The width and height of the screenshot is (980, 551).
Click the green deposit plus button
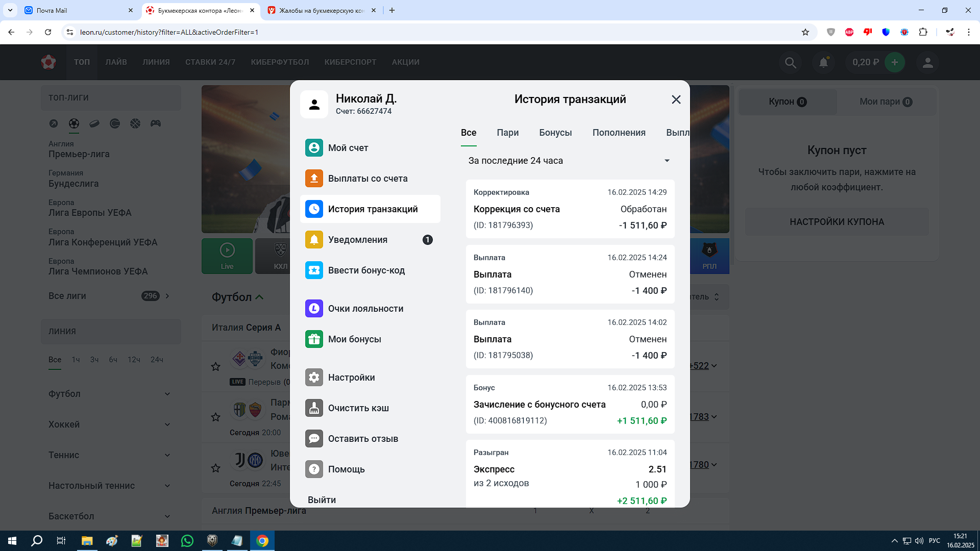coord(895,62)
